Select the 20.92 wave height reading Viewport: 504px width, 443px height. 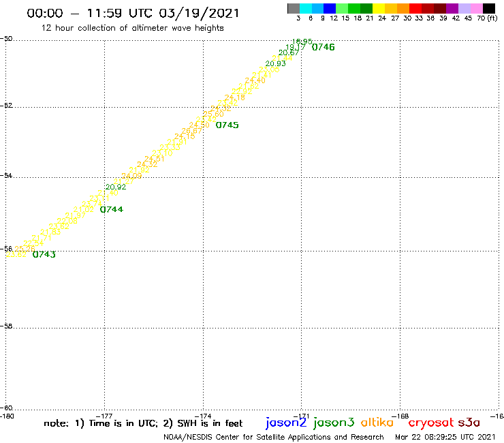(116, 187)
